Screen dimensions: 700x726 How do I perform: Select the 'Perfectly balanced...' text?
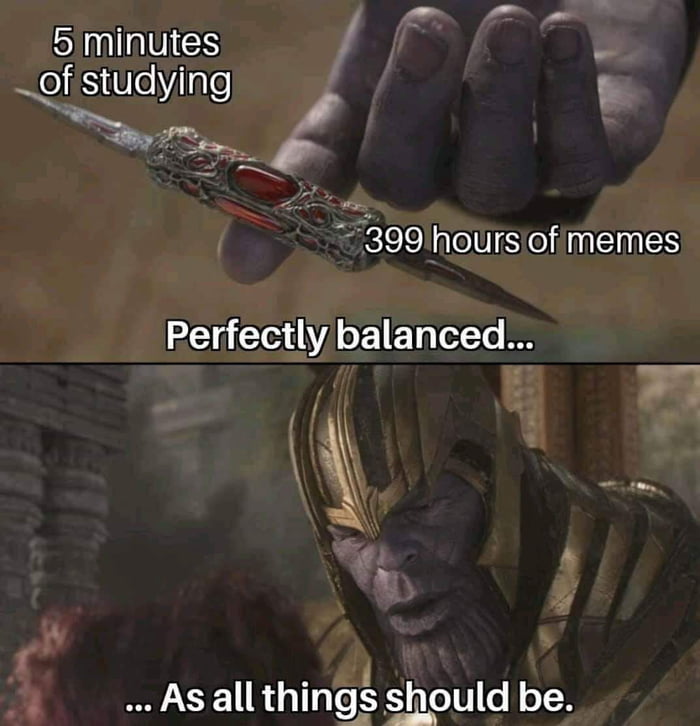(350, 335)
